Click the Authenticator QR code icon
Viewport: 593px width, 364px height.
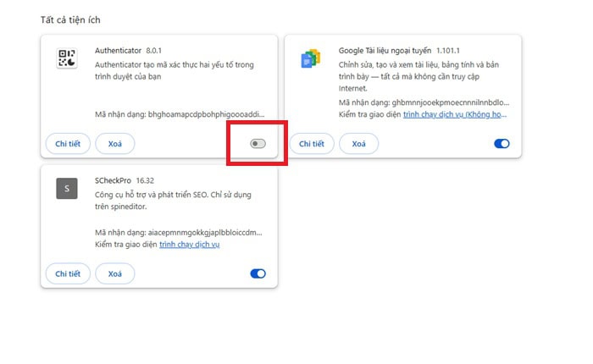coord(67,58)
